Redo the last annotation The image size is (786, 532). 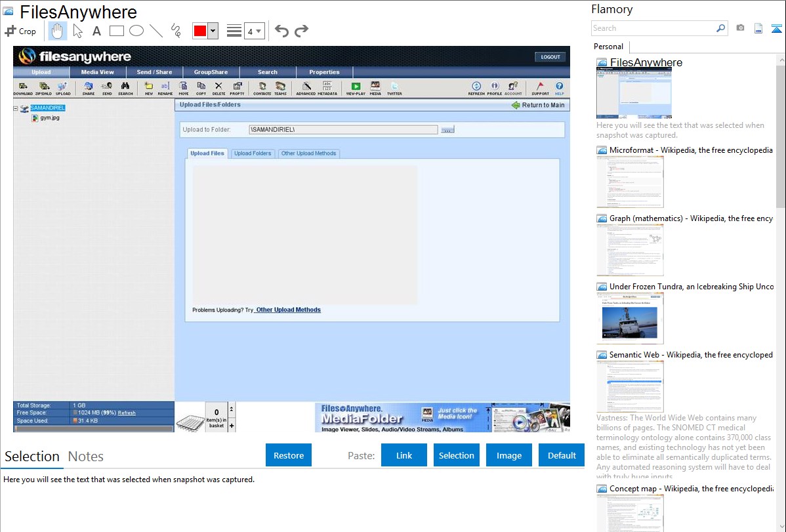click(x=301, y=31)
